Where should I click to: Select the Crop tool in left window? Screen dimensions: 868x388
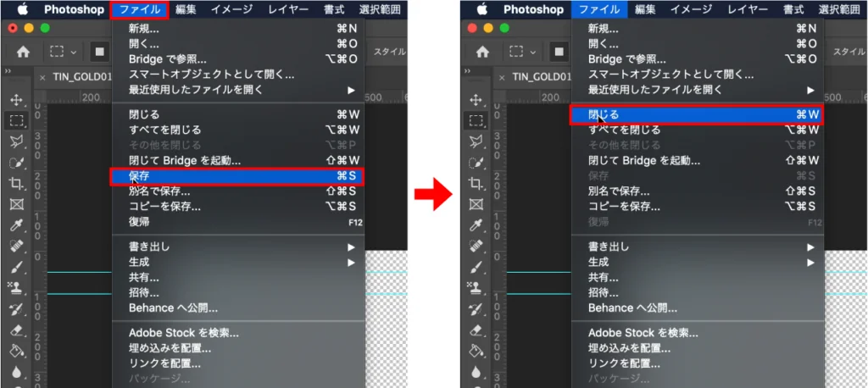(17, 183)
